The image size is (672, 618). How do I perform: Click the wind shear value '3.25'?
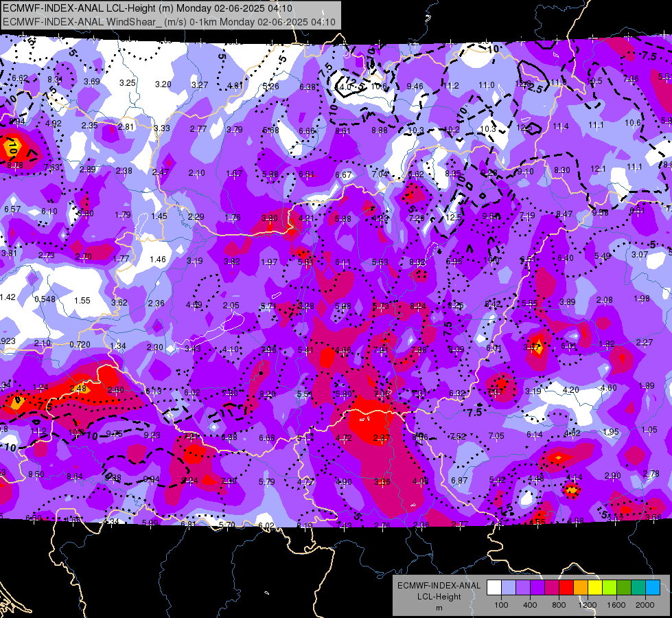tap(127, 83)
